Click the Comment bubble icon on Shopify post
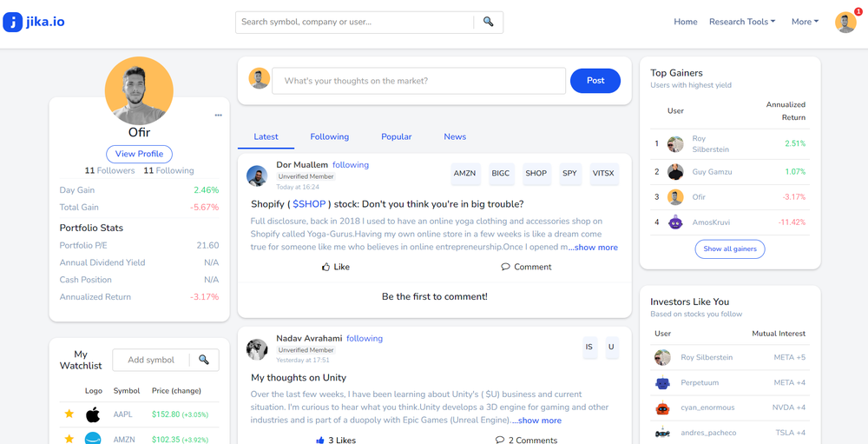Viewport: 868px width, 444px height. [505, 267]
